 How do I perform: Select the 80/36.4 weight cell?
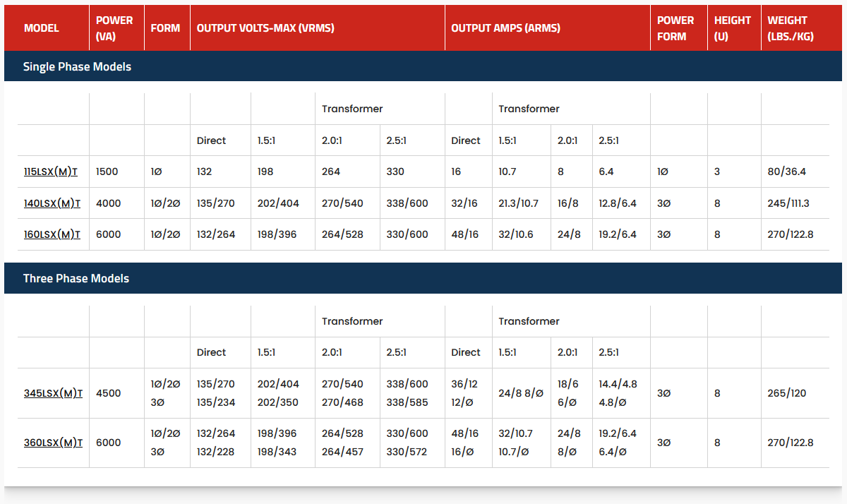(786, 172)
